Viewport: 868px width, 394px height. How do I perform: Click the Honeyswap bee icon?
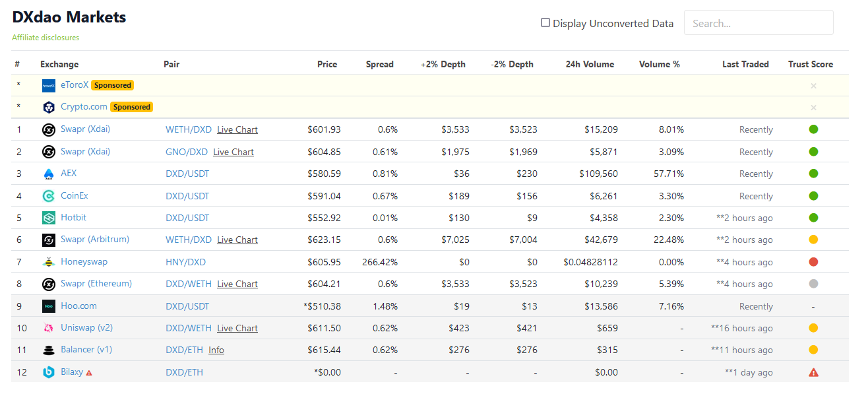click(48, 262)
